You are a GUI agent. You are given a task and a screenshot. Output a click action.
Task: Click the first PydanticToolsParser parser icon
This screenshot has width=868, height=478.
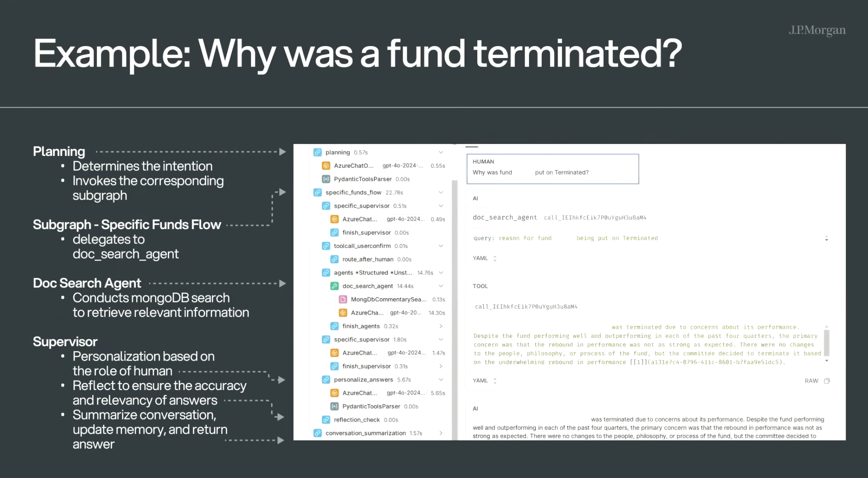tap(326, 179)
